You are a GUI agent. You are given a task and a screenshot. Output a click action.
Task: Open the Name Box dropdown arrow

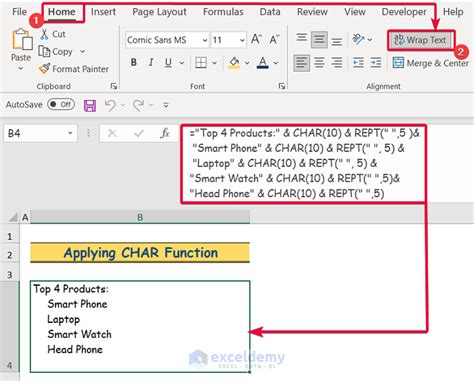pyautogui.click(x=70, y=134)
